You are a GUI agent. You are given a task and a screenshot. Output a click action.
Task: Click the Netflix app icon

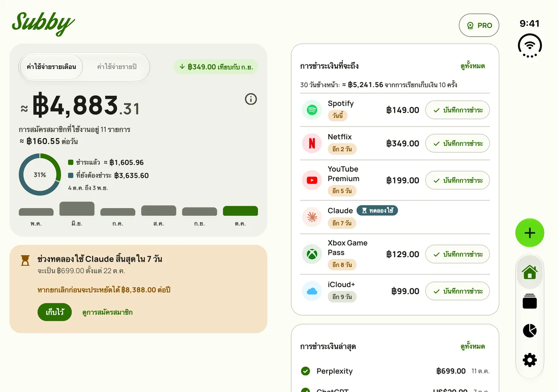pos(312,143)
